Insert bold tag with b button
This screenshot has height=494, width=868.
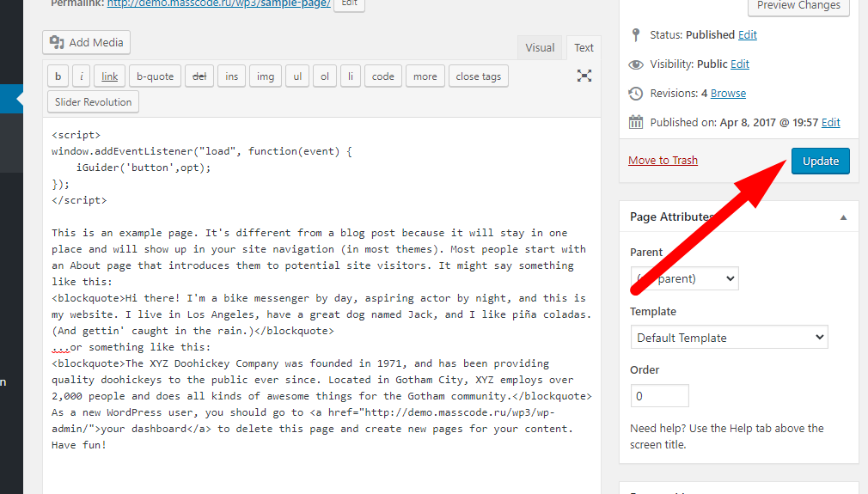click(58, 76)
